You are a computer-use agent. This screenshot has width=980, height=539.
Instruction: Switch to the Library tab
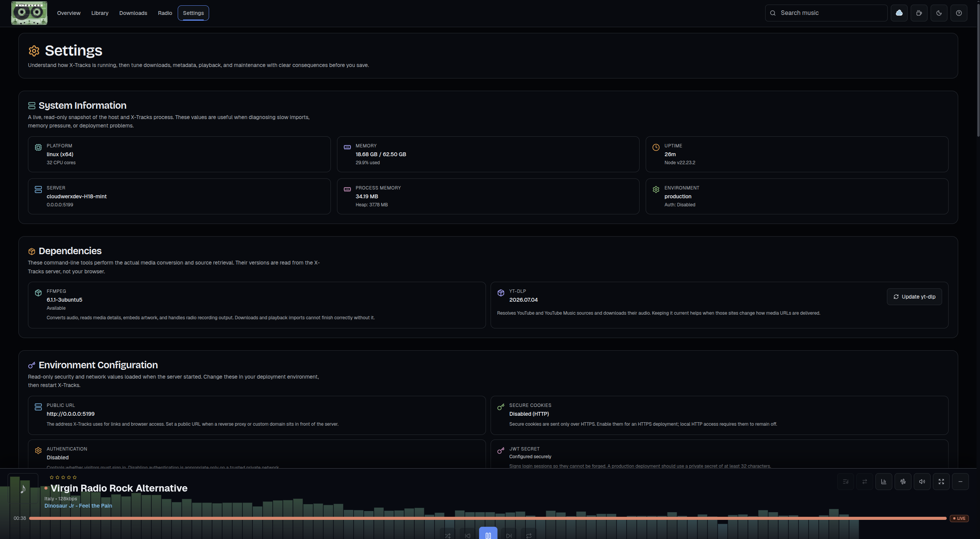[100, 13]
